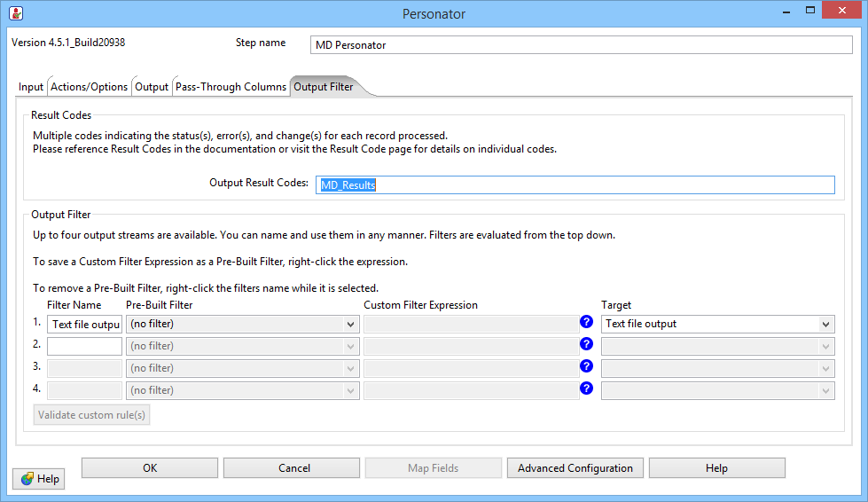Image resolution: width=868 pixels, height=502 pixels.
Task: Go to the Pass-Through Columns tab
Action: click(231, 87)
